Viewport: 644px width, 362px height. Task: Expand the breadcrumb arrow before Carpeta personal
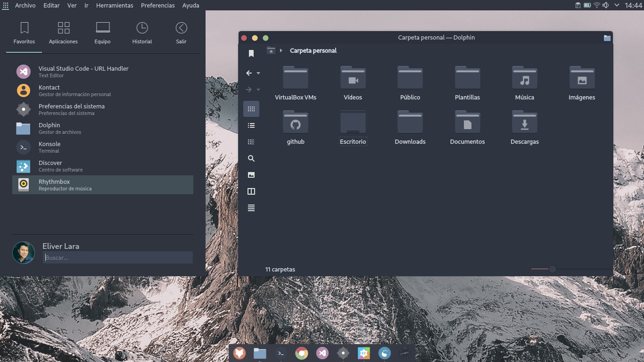pos(281,50)
